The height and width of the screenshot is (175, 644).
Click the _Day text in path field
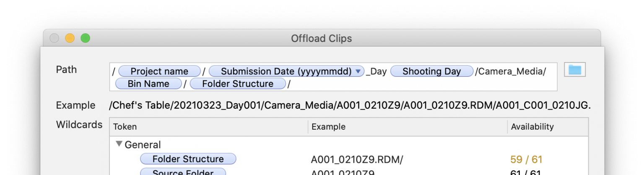coord(376,71)
